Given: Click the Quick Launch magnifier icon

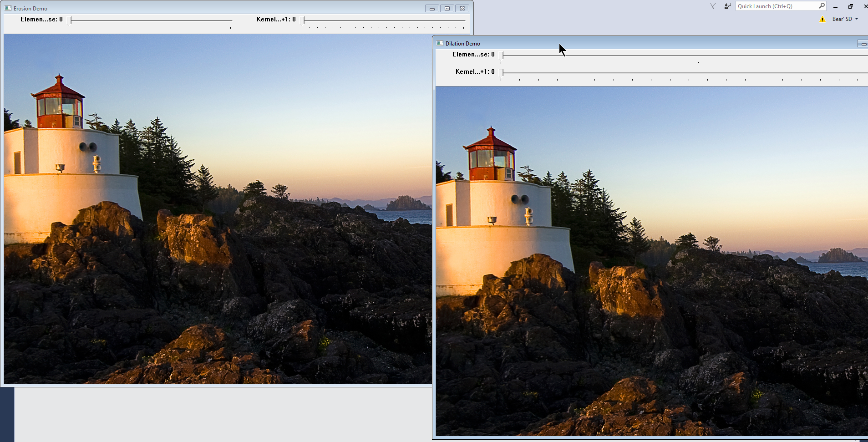Looking at the screenshot, I should tap(822, 6).
